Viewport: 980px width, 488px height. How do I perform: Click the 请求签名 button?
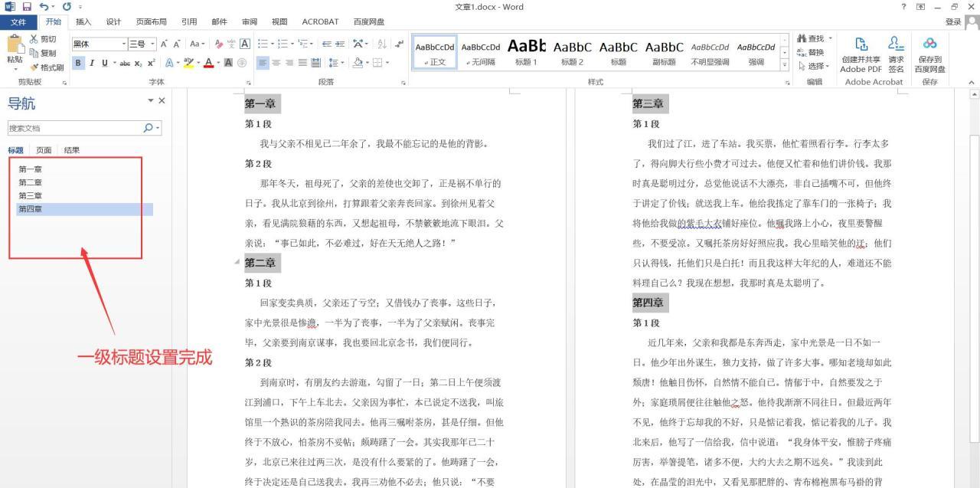tap(896, 54)
